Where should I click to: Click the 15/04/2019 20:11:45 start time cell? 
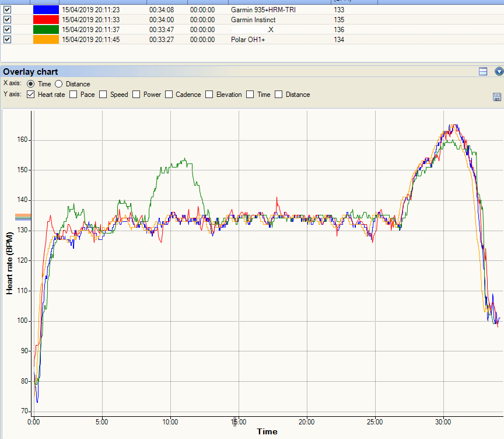tap(91, 40)
